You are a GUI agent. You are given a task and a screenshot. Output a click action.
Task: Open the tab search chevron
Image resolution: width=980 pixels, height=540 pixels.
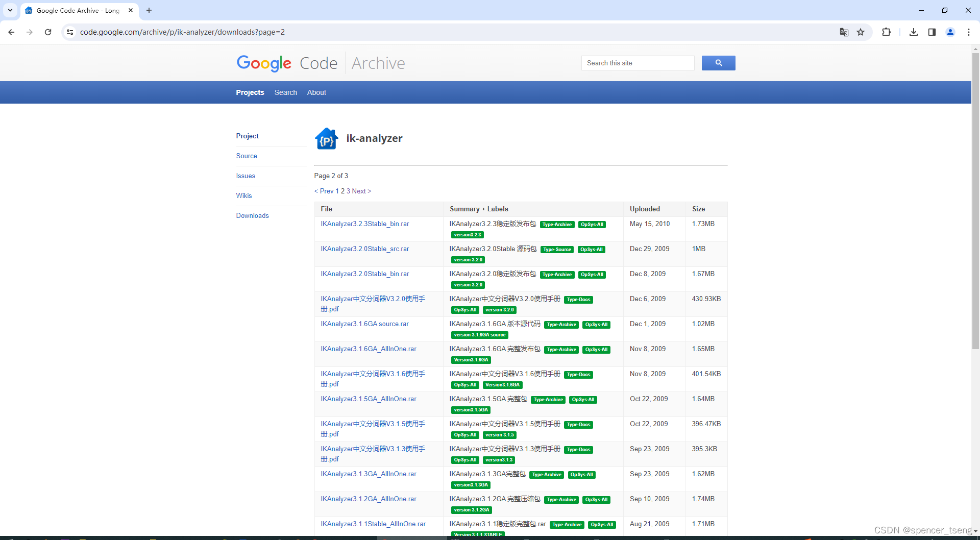coord(10,10)
